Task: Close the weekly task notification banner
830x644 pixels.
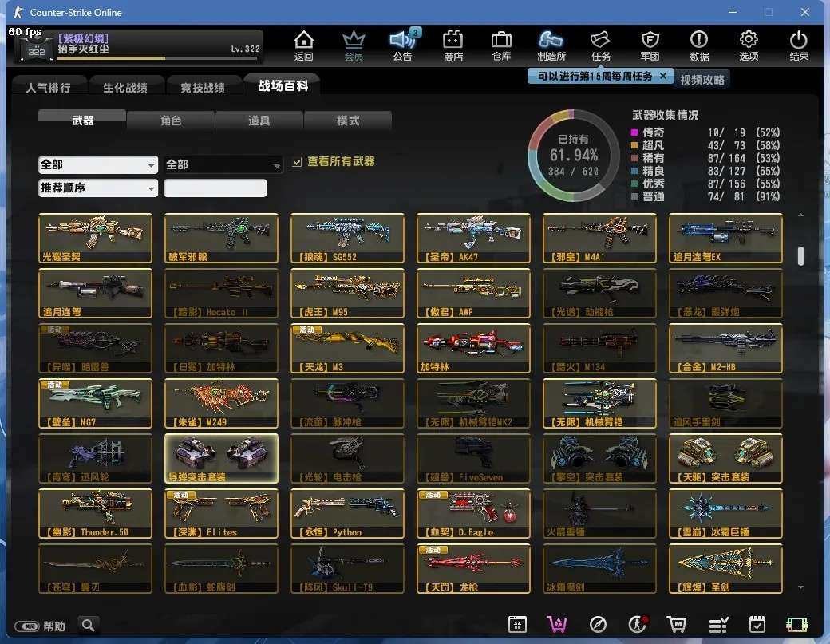Action: (x=662, y=76)
